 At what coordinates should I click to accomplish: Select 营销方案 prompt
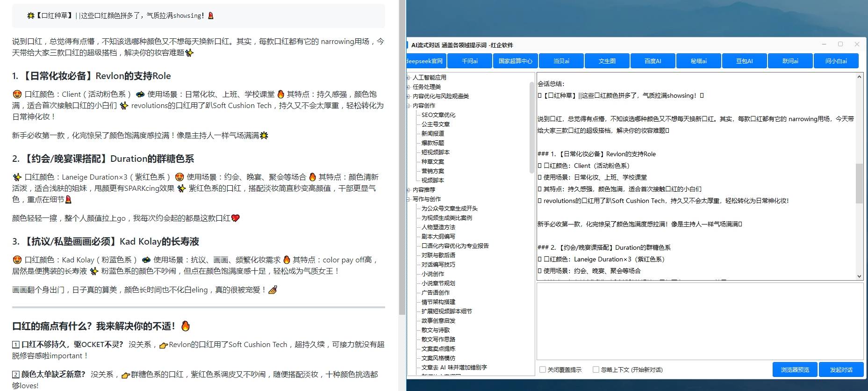tap(433, 171)
